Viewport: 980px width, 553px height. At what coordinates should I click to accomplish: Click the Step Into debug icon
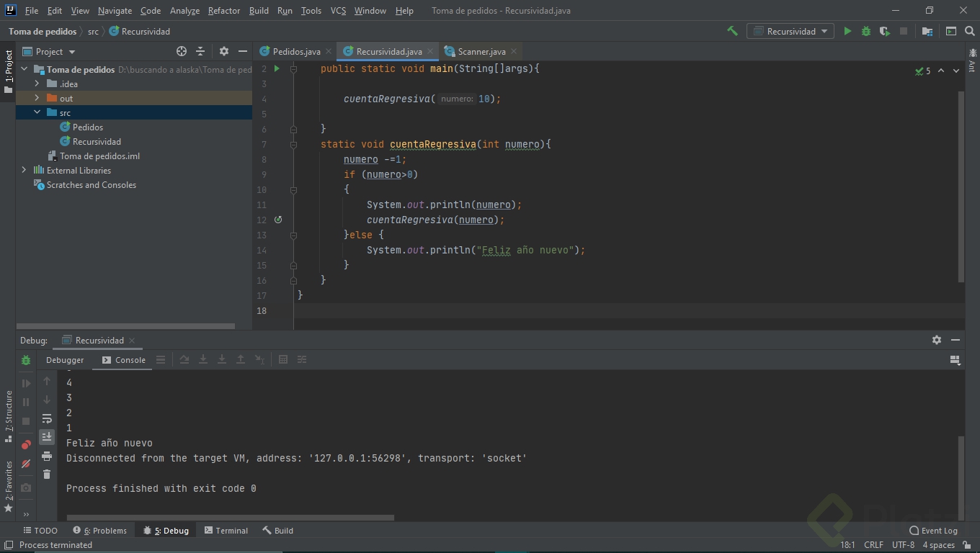[203, 359]
